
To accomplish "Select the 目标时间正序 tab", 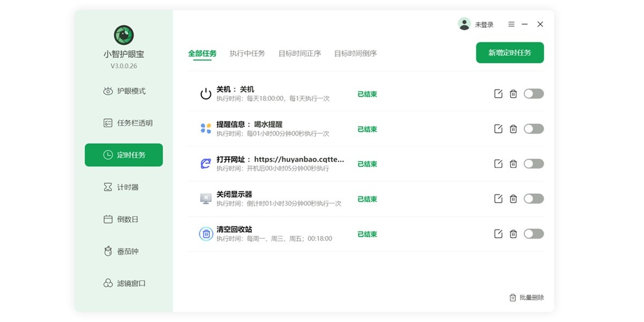I will pos(299,53).
